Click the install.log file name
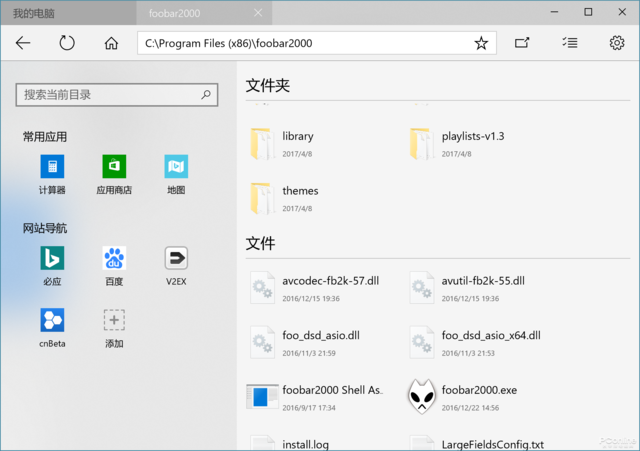 (305, 444)
